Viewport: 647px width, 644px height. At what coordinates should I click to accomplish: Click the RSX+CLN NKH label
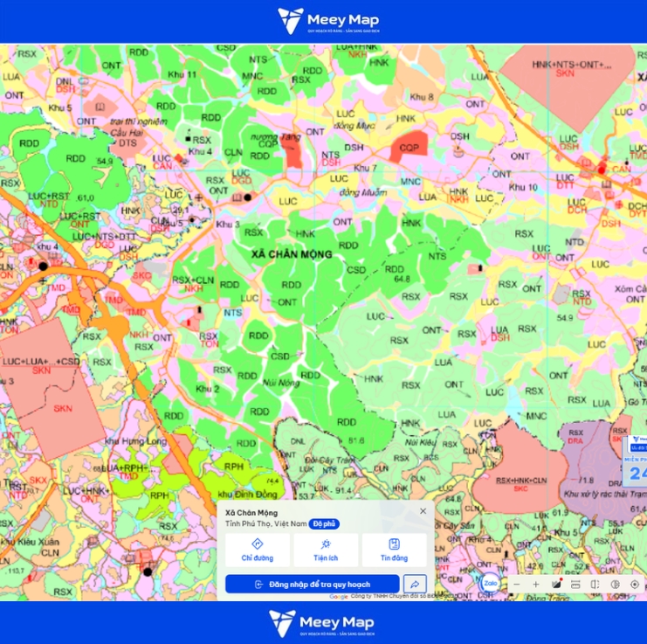click(193, 284)
